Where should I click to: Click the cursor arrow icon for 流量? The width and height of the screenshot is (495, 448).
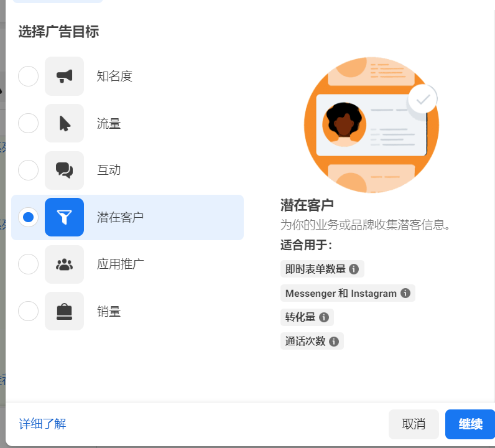(x=65, y=123)
